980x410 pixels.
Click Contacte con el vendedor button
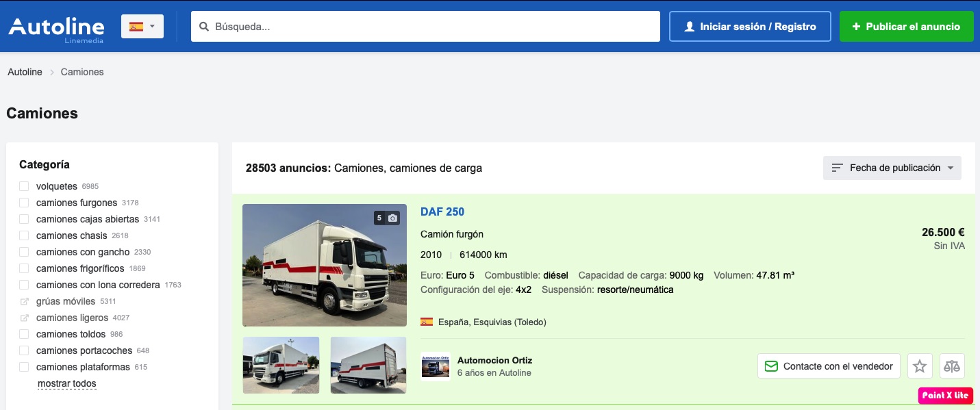(x=829, y=366)
